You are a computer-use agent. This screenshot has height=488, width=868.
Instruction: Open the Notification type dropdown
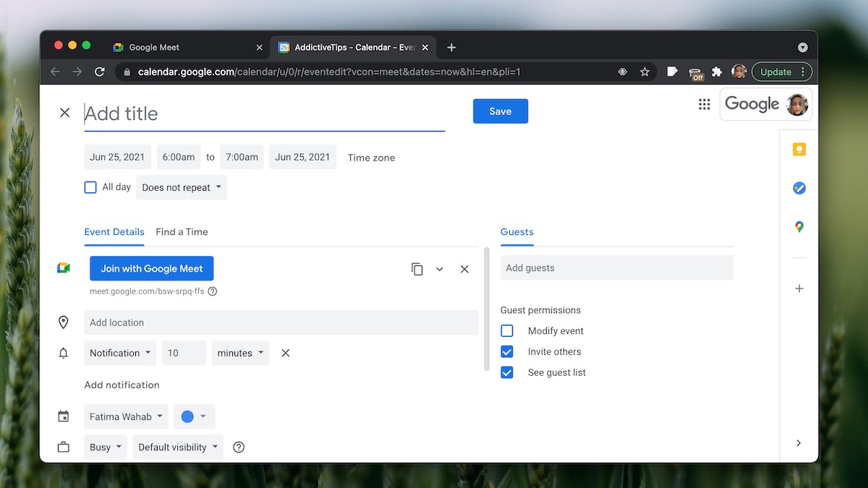pyautogui.click(x=121, y=353)
